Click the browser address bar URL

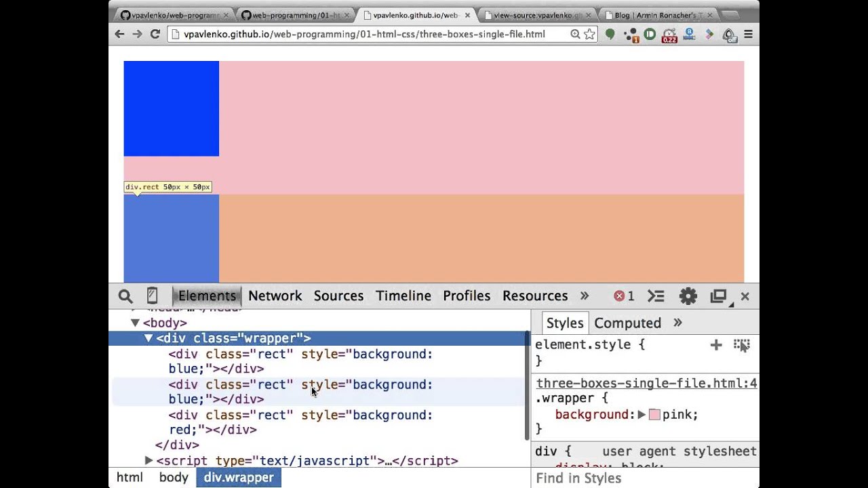(364, 34)
